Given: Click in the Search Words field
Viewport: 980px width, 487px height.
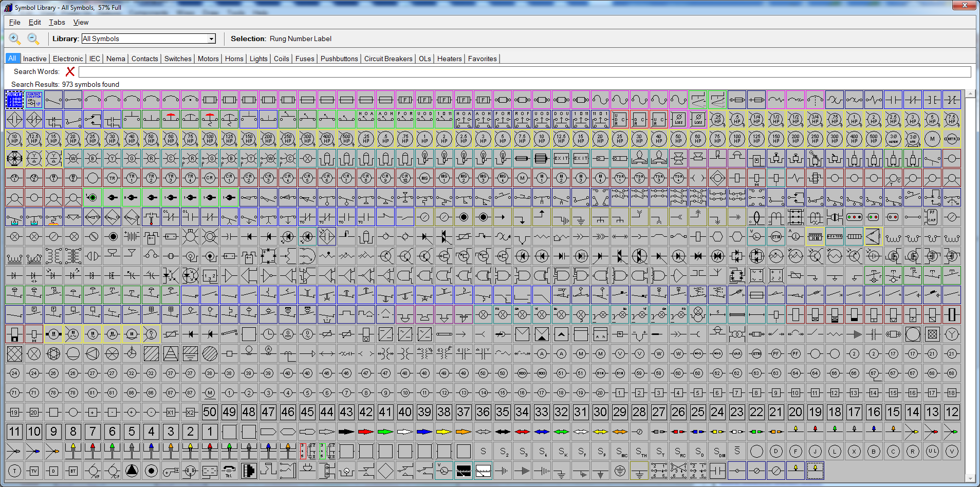Looking at the screenshot, I should 524,72.
